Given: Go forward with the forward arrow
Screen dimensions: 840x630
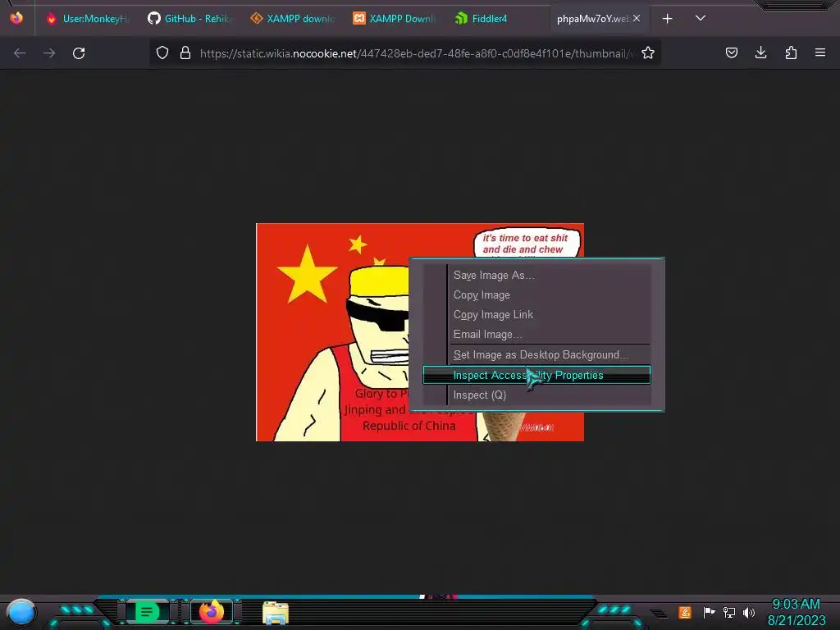Looking at the screenshot, I should 49,53.
